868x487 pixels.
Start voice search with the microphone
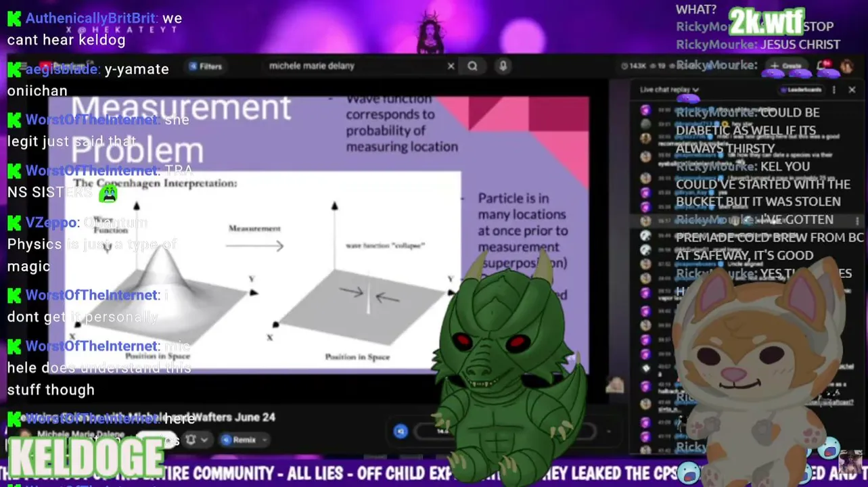tap(503, 66)
